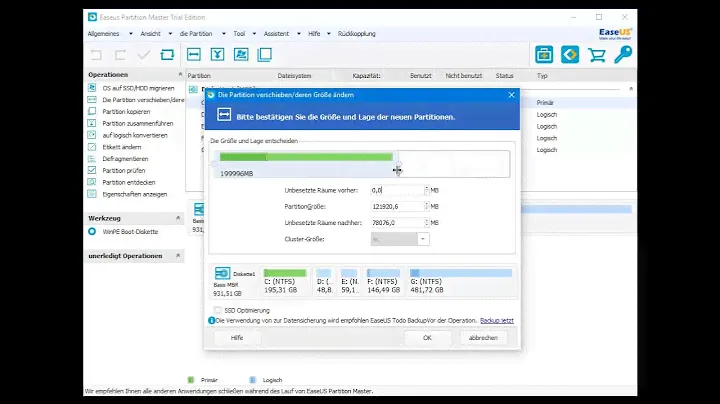Open the Ansicht menu
Viewport: 720px width, 404px height.
coord(150,33)
